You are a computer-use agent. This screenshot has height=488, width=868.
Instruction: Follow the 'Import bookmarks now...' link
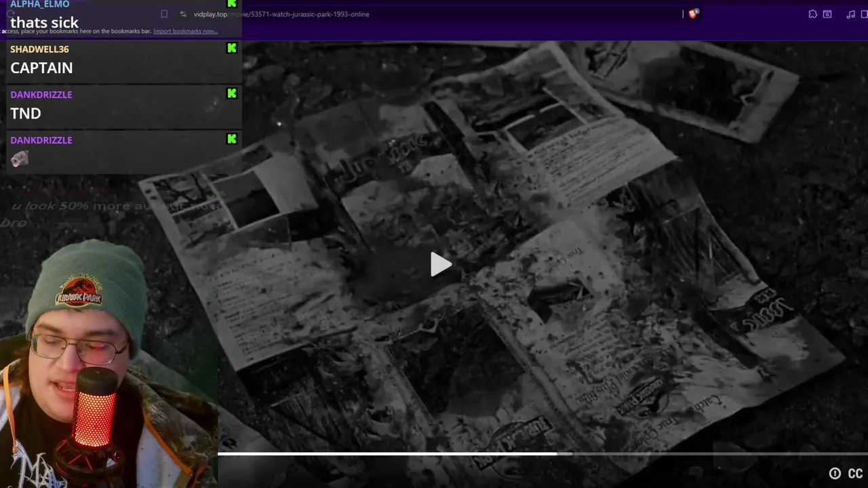tap(185, 31)
